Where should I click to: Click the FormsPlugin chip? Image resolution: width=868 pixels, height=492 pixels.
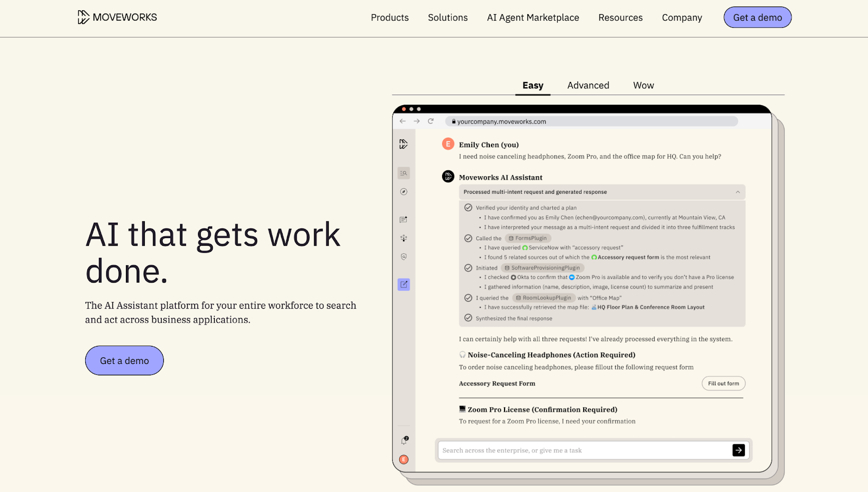point(528,238)
